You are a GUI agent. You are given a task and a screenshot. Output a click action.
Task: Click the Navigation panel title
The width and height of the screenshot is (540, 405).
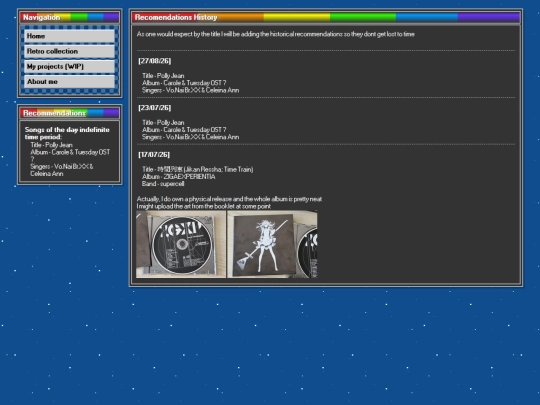(x=42, y=17)
